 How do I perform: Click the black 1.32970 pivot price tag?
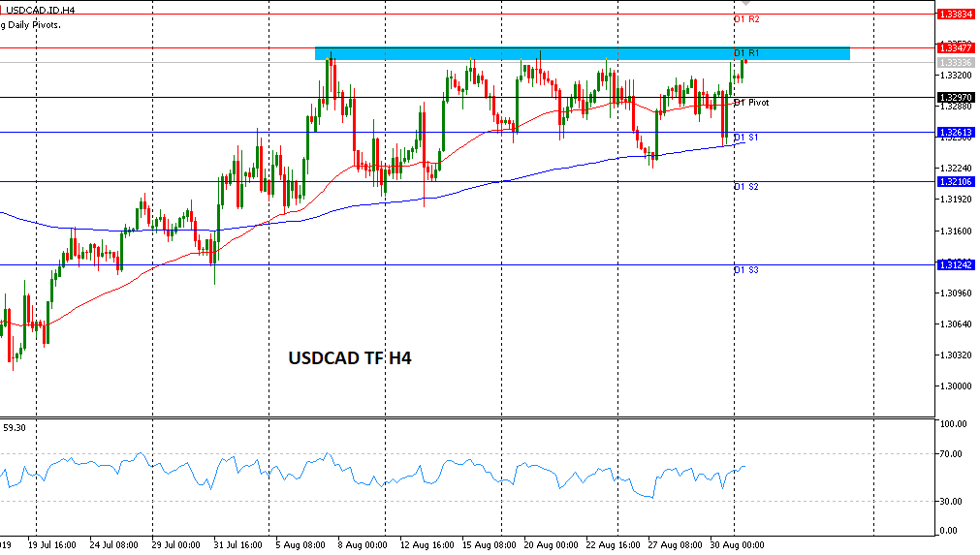click(956, 97)
